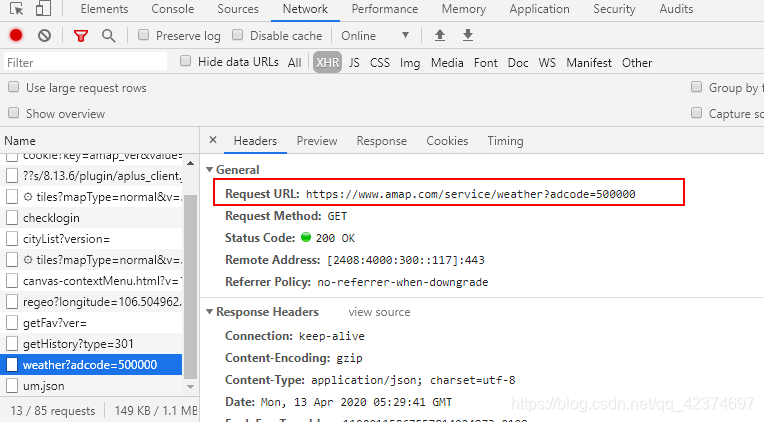Filter requests by Doc type
The width and height of the screenshot is (764, 422).
[518, 63]
